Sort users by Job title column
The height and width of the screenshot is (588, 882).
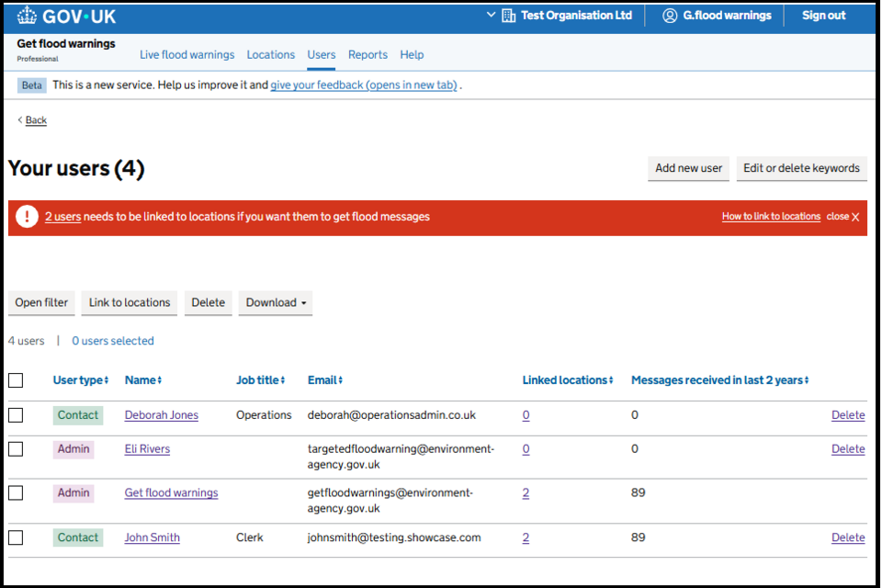[260, 380]
